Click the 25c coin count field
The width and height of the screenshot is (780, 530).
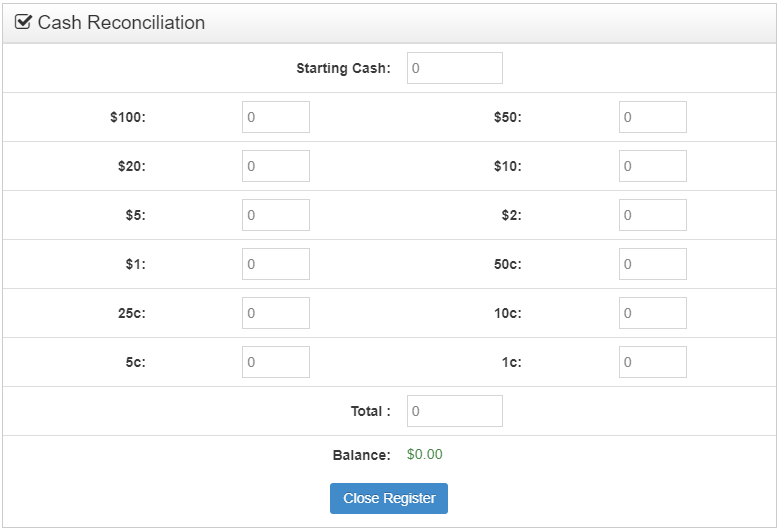(275, 313)
